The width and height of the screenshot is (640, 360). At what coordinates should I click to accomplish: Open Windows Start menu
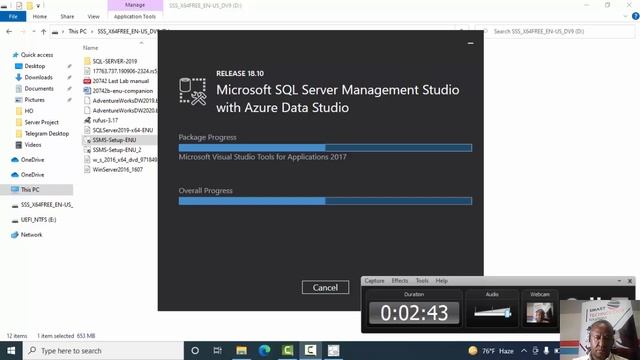11,351
